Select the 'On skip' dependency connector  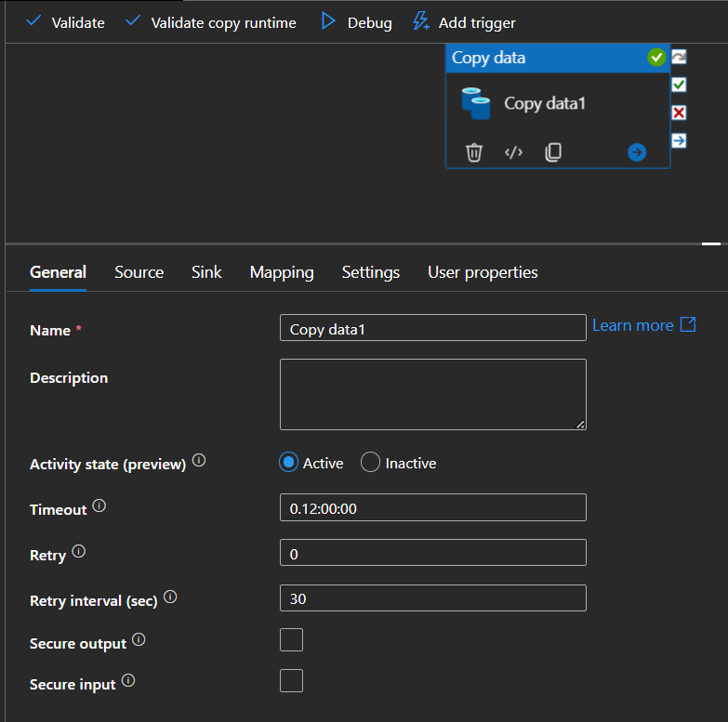point(679,58)
